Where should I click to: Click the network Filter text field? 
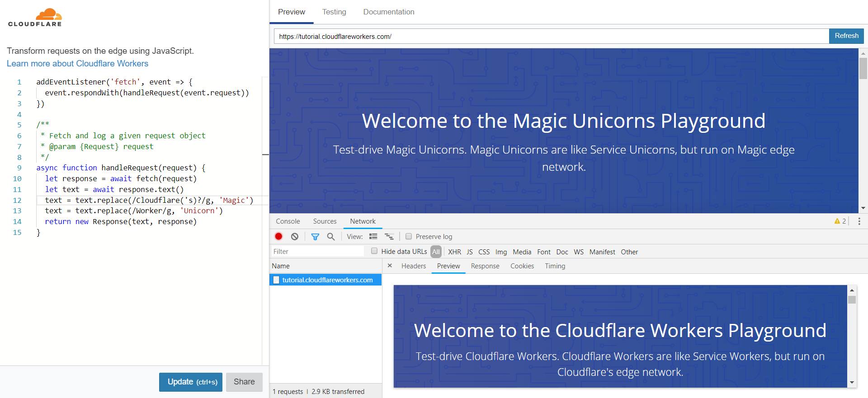pyautogui.click(x=317, y=252)
